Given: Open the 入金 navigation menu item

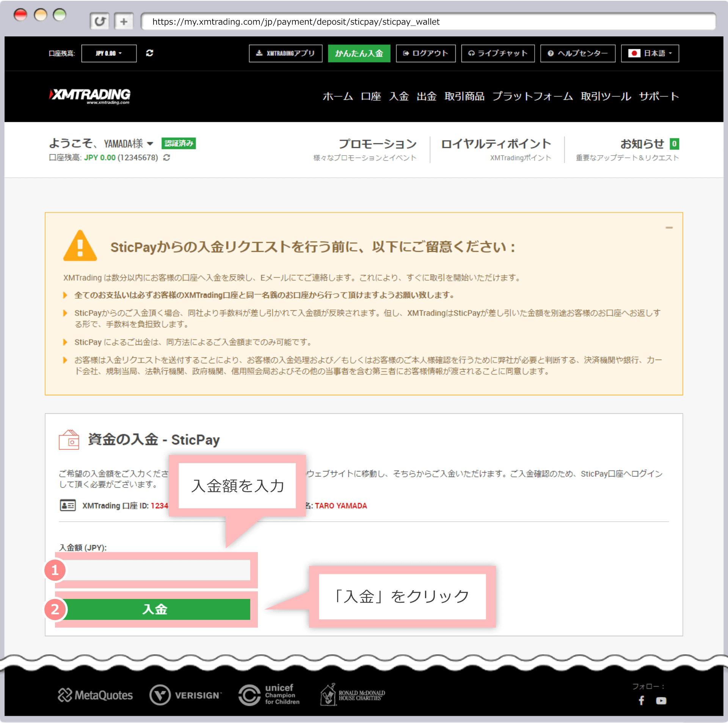Looking at the screenshot, I should 399,96.
